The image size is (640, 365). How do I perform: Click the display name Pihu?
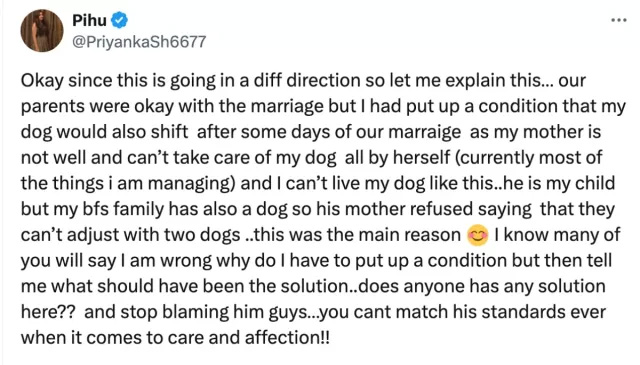(89, 20)
